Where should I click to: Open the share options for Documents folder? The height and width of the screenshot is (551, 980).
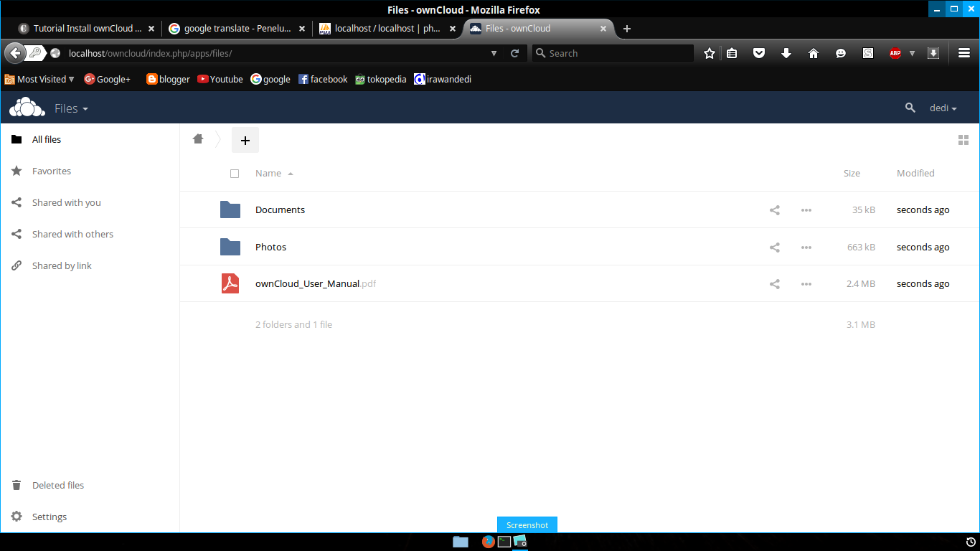click(x=774, y=209)
